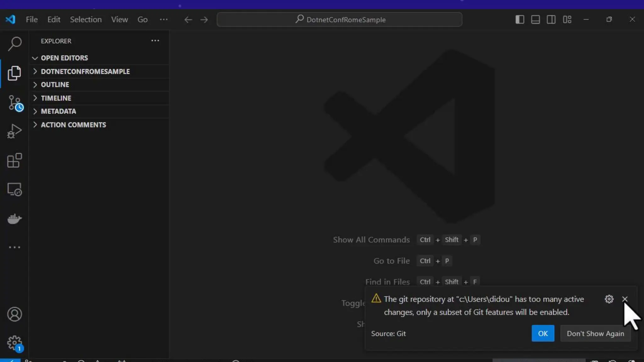The height and width of the screenshot is (362, 644).
Task: Open the Selection menu
Action: coord(86,19)
